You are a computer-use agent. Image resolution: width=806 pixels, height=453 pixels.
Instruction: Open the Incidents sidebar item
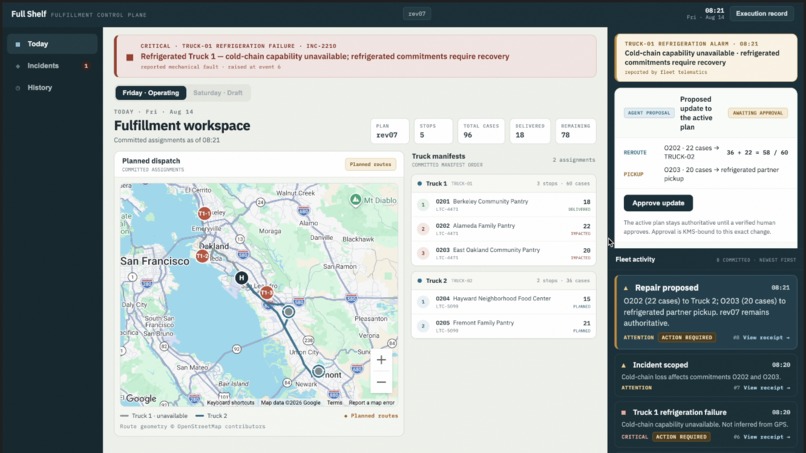pos(52,66)
